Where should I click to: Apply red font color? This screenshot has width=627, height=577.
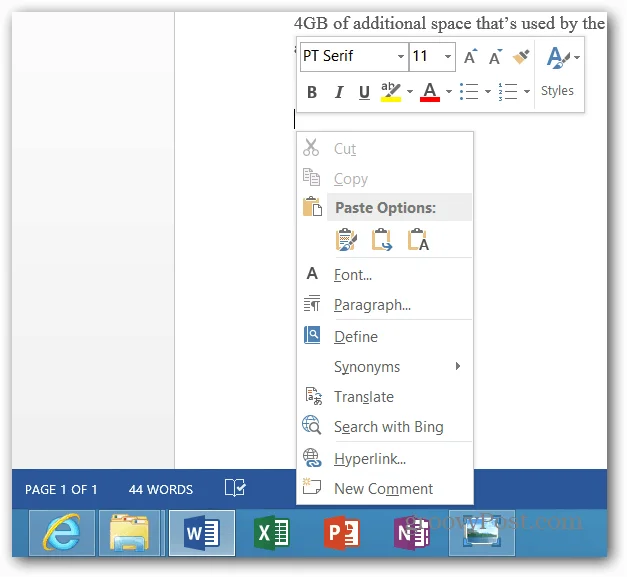coord(430,92)
